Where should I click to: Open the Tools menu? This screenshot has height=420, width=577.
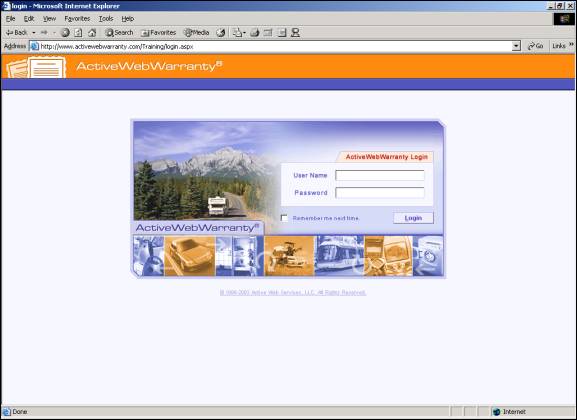coord(106,18)
